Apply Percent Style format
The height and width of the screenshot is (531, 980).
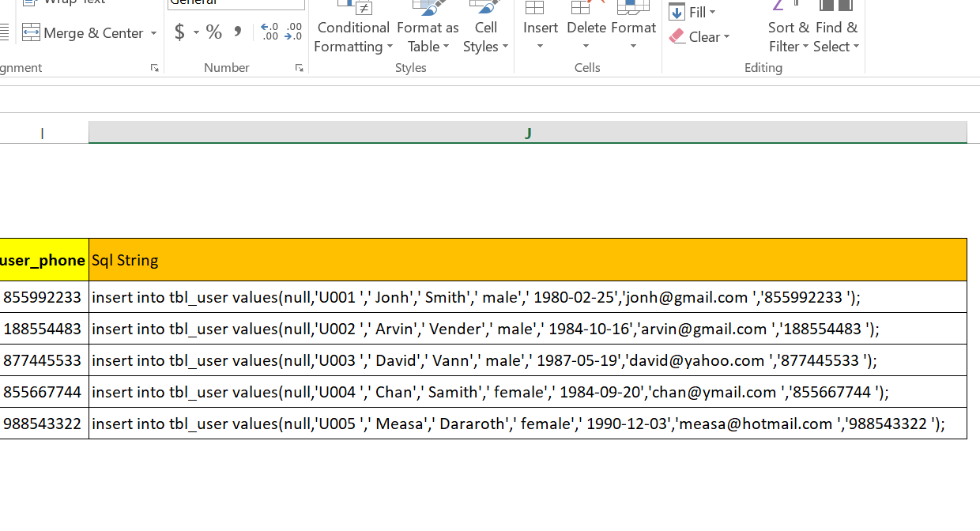click(x=213, y=32)
